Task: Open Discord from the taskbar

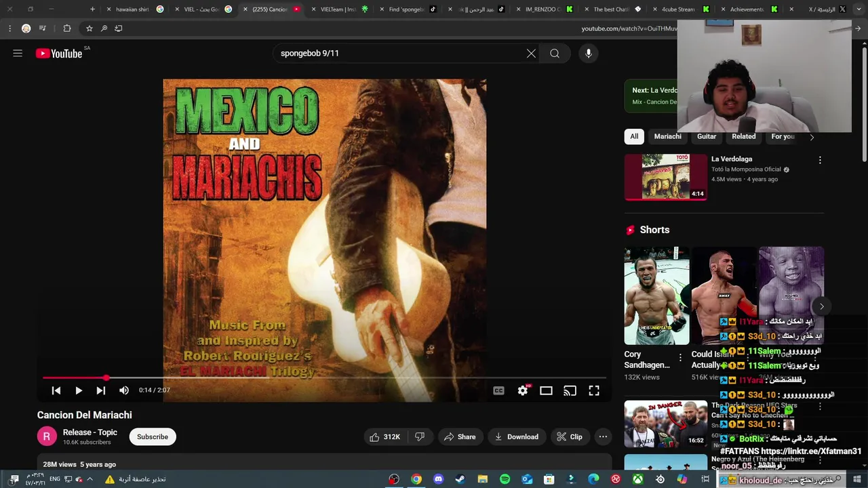Action: click(x=438, y=479)
